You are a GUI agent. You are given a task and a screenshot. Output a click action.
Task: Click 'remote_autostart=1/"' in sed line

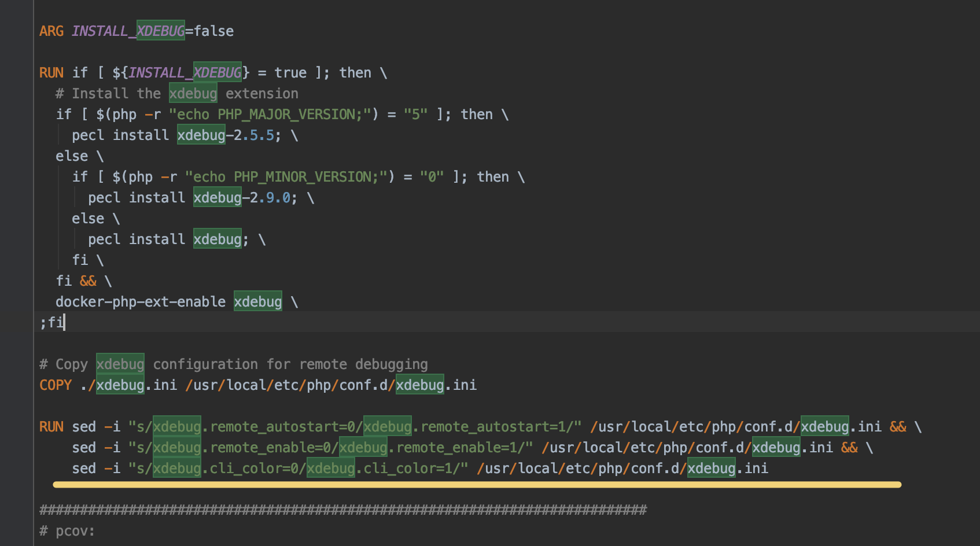501,427
